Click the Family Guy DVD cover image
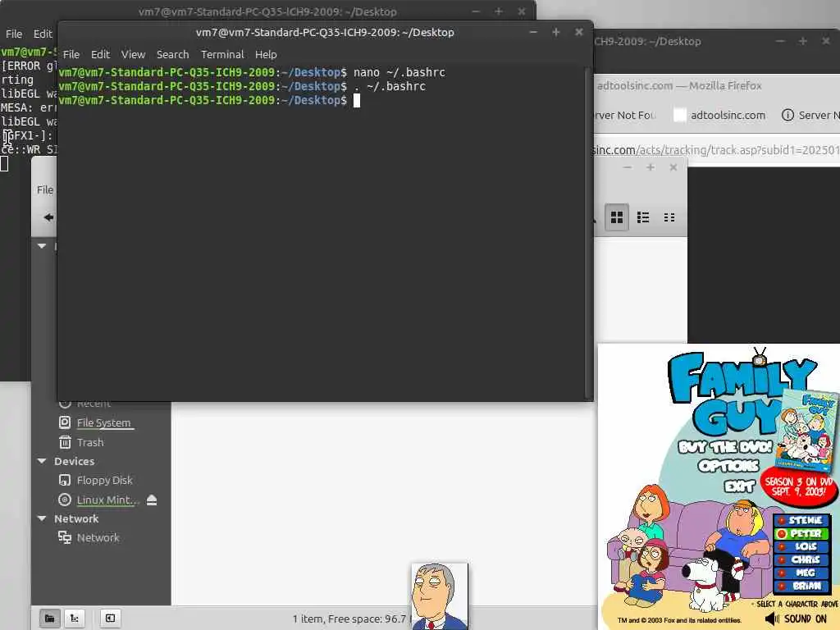The image size is (840, 630). click(806, 430)
